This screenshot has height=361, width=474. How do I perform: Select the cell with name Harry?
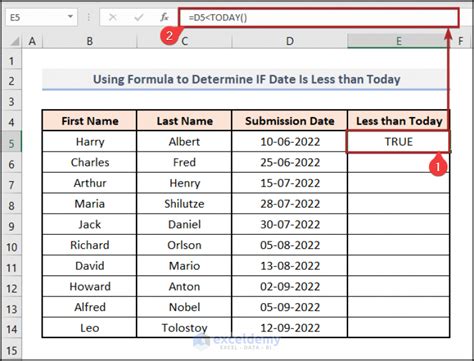point(89,142)
